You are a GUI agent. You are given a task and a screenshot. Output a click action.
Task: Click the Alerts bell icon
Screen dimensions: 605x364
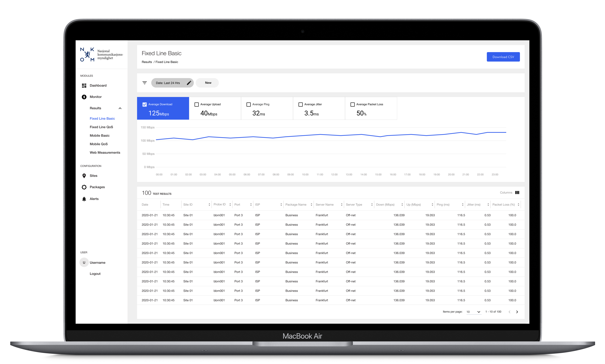pos(84,199)
